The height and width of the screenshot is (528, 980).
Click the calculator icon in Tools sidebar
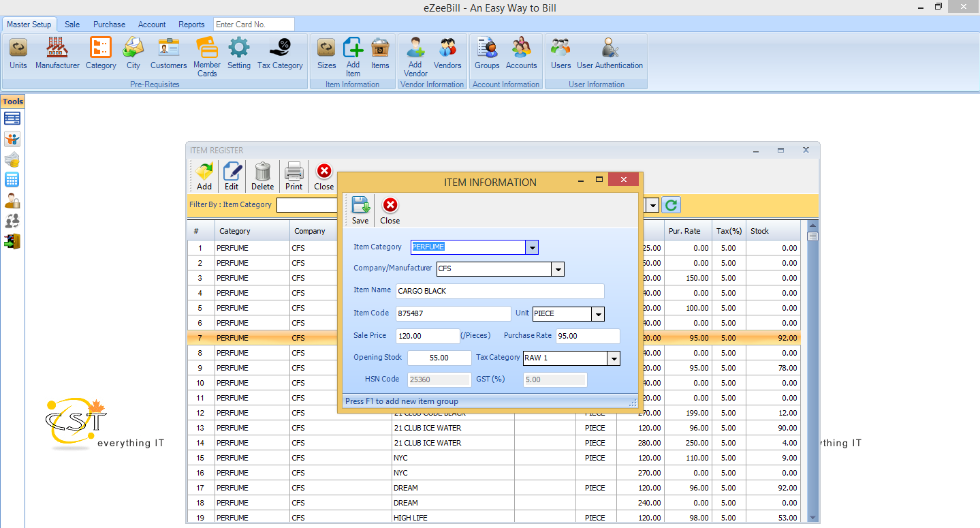click(x=12, y=180)
